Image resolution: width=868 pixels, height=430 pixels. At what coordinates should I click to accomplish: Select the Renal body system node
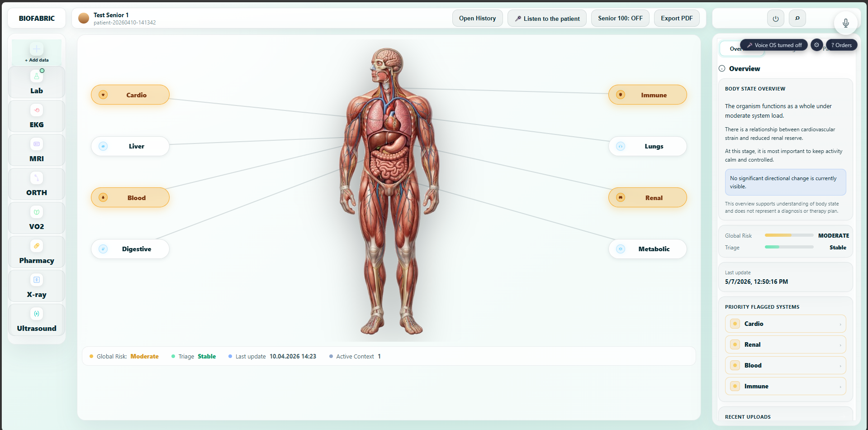point(648,197)
